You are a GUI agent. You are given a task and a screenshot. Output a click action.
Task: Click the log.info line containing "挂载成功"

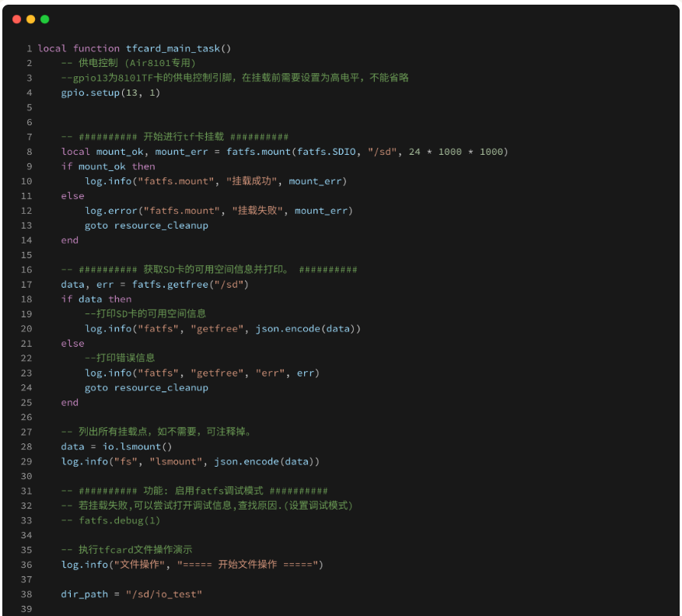point(215,181)
